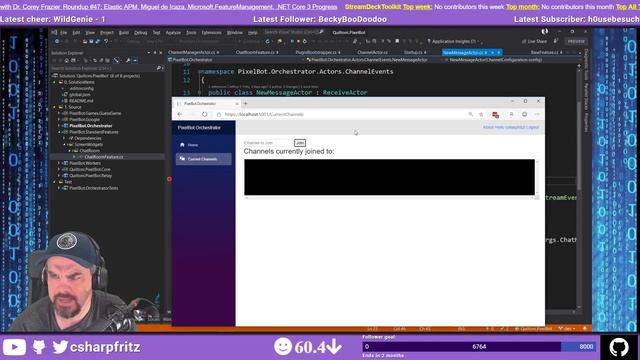Open the Edit menu in Visual Studio

(x=76, y=32)
